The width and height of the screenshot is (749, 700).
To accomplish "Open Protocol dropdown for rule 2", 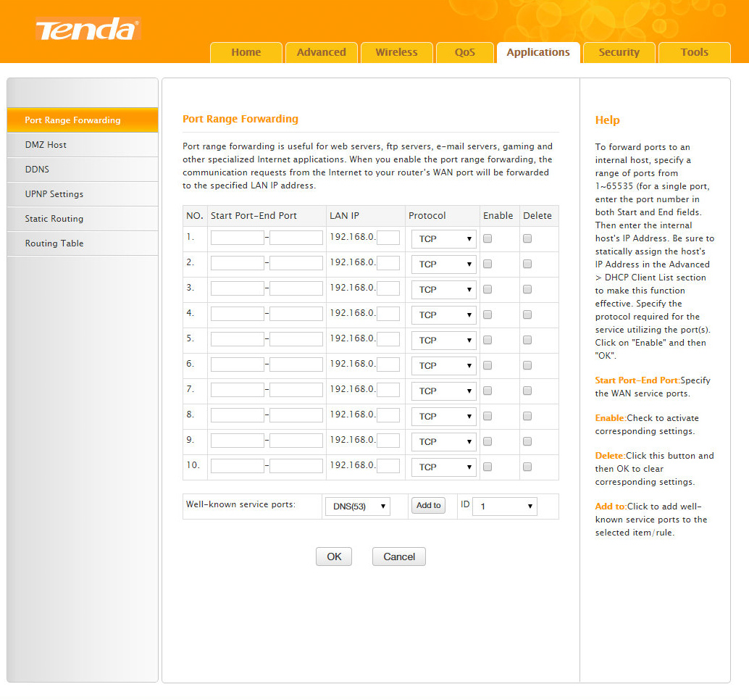I will pyautogui.click(x=444, y=264).
